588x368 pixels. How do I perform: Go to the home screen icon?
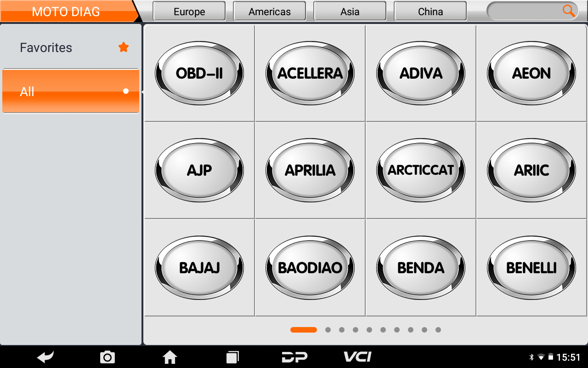[170, 357]
